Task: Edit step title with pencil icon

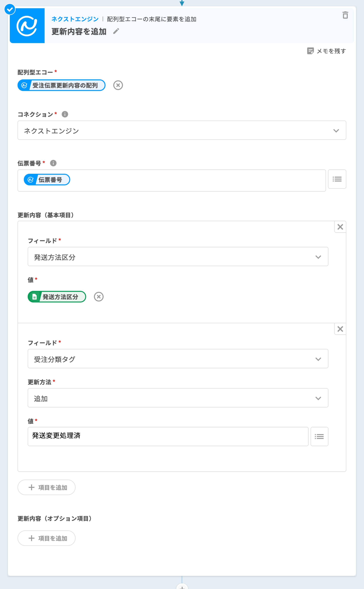Action: [116, 31]
